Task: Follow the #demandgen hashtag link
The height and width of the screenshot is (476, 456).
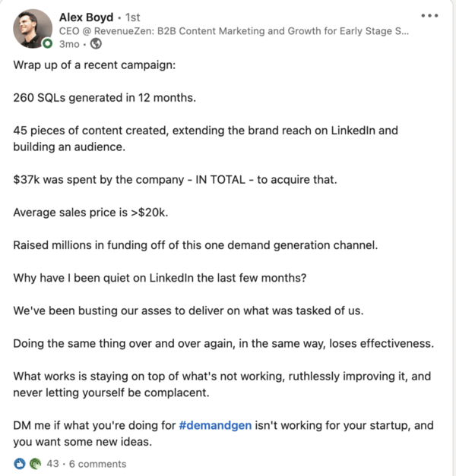Action: (216, 425)
